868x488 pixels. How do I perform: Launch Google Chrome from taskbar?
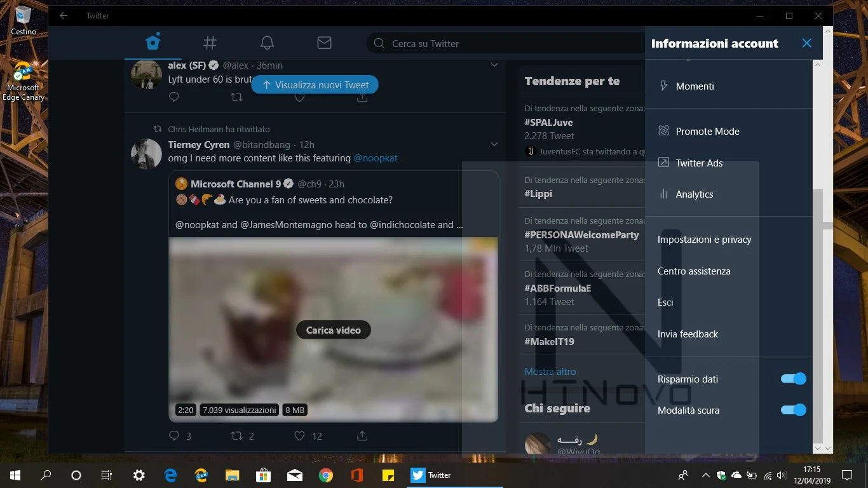[x=326, y=475]
